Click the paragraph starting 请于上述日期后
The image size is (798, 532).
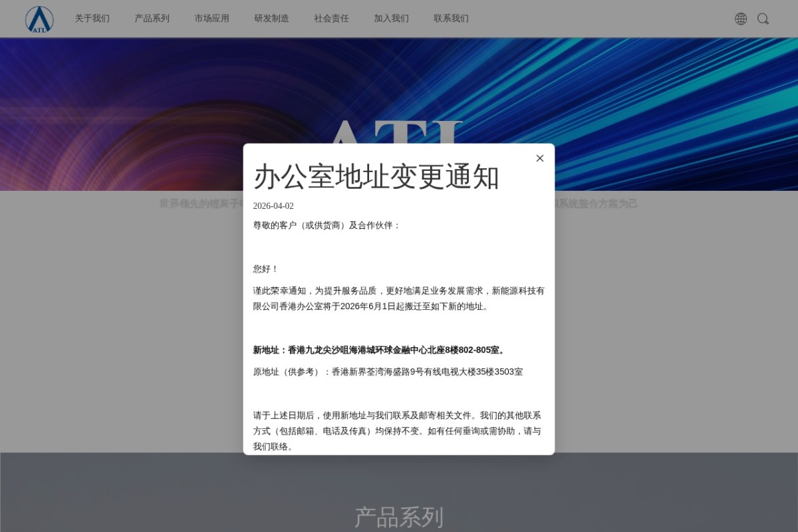pos(399,431)
